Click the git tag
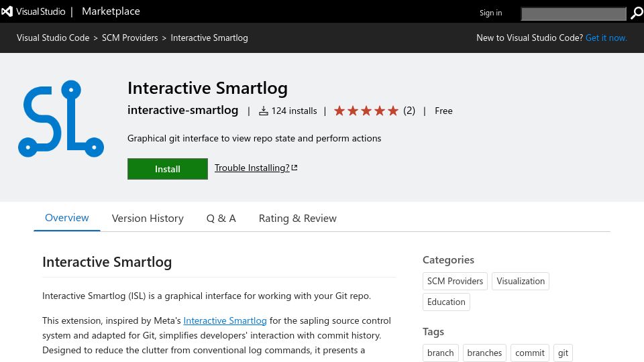 563,353
